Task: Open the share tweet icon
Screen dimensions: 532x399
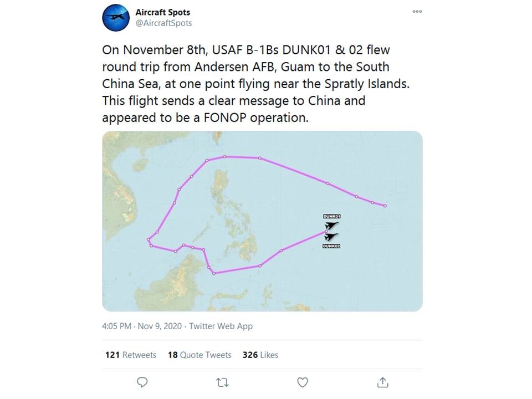Action: (382, 382)
